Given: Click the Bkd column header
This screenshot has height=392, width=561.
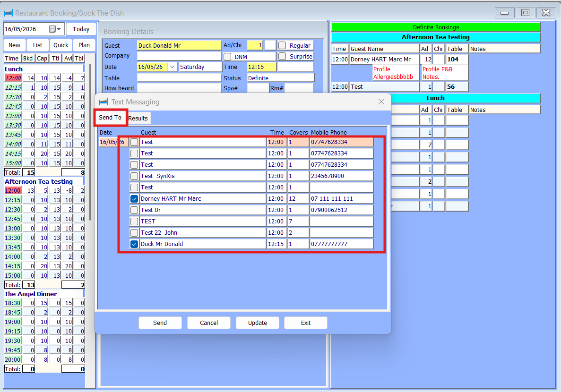Looking at the screenshot, I should click(x=28, y=58).
